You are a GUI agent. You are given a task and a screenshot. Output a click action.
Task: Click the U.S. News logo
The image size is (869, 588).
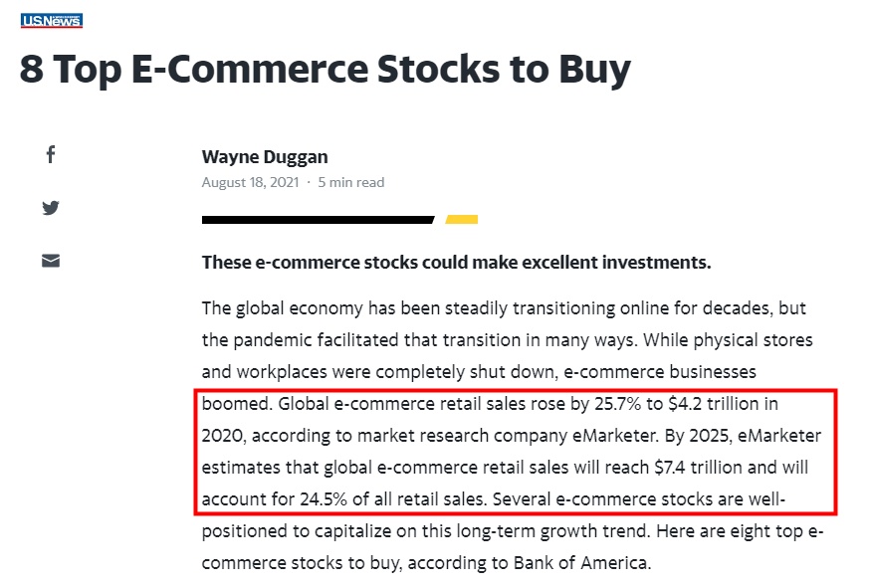pos(52,21)
